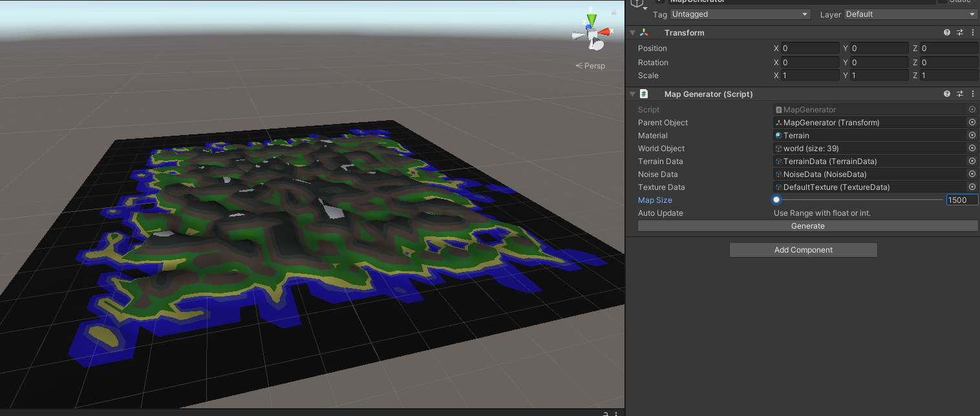
Task: Open object picker for the Script field
Action: tap(972, 110)
